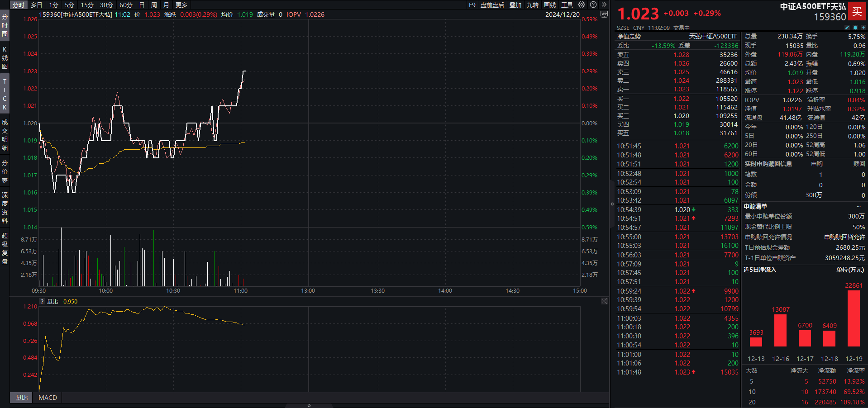Click the plus icon to add to watchlist
Screen dimensions: 868x408
pyautogui.click(x=863, y=28)
